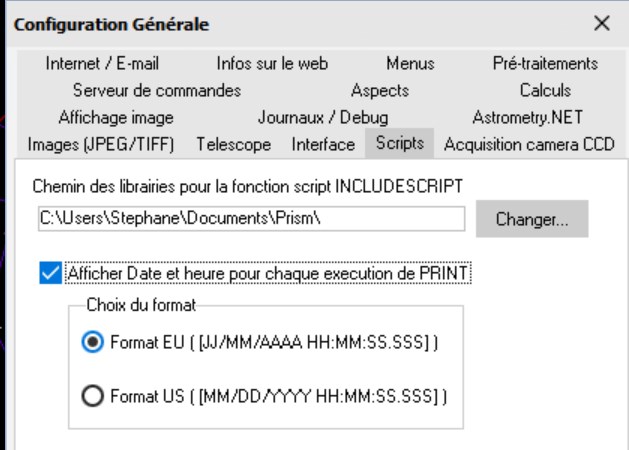Switch to the Aspects tab
Image resolution: width=629 pixels, height=450 pixels.
(380, 91)
